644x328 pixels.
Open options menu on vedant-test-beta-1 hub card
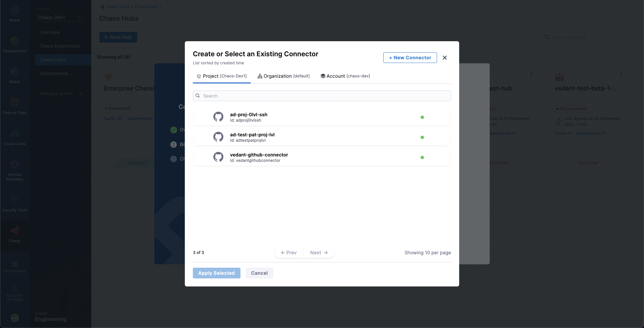621,74
